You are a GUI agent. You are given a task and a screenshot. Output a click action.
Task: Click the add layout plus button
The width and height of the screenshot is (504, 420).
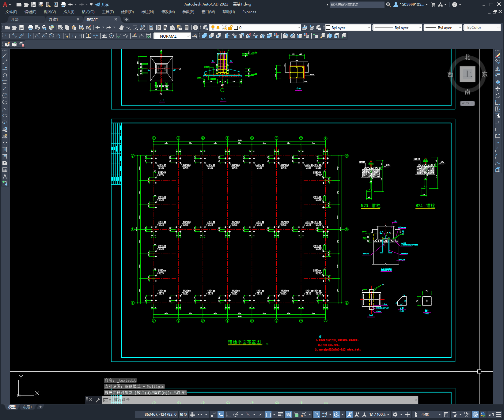(x=40, y=407)
